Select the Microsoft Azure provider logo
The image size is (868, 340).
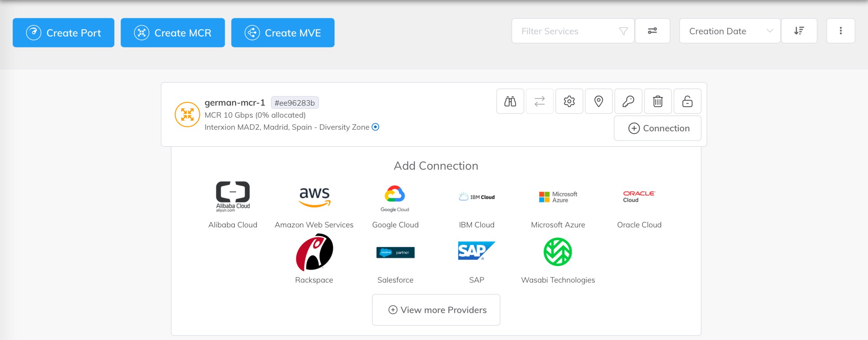point(558,197)
